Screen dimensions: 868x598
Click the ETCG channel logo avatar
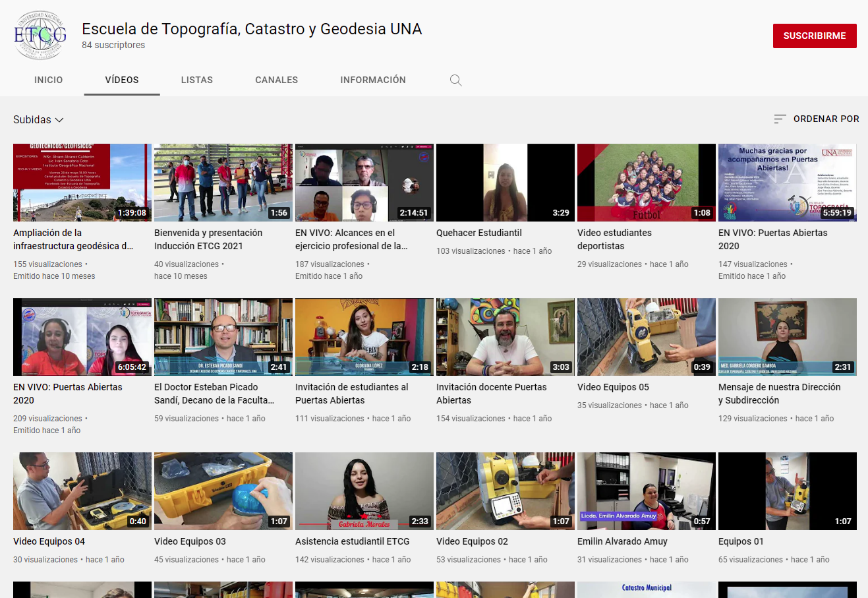coord(40,36)
